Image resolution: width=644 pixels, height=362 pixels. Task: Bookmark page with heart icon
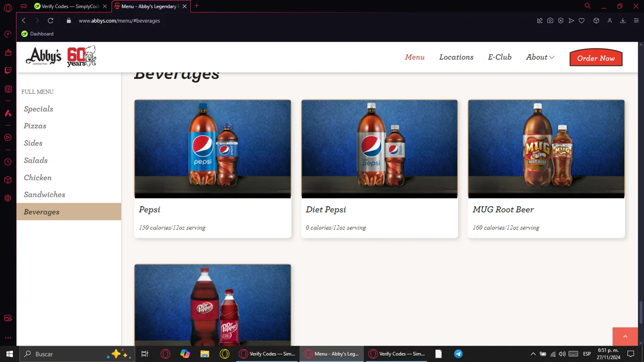click(582, 21)
